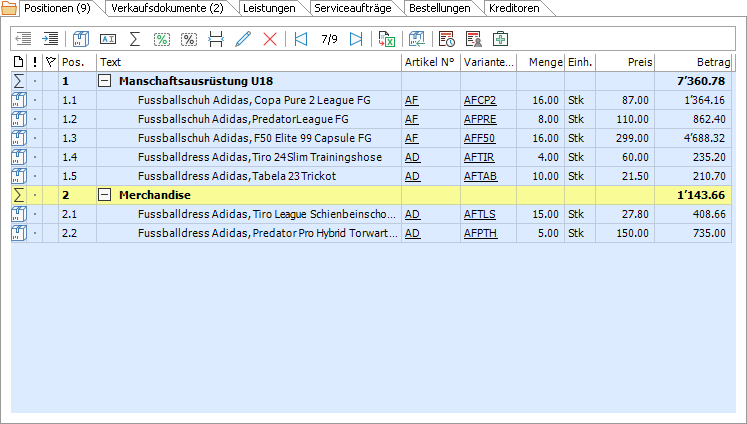Open variant link AFF50
Viewport: 747px width, 424px height.
coord(479,138)
